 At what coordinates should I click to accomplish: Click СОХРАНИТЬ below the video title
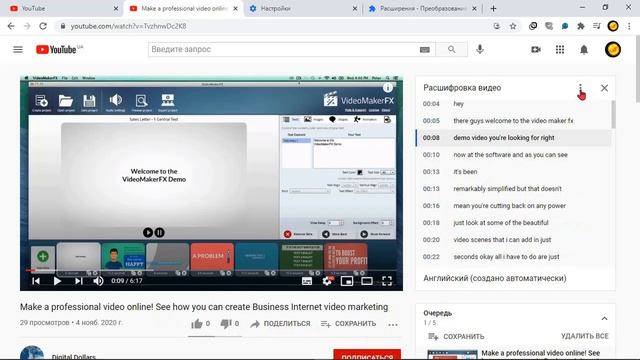(348, 324)
